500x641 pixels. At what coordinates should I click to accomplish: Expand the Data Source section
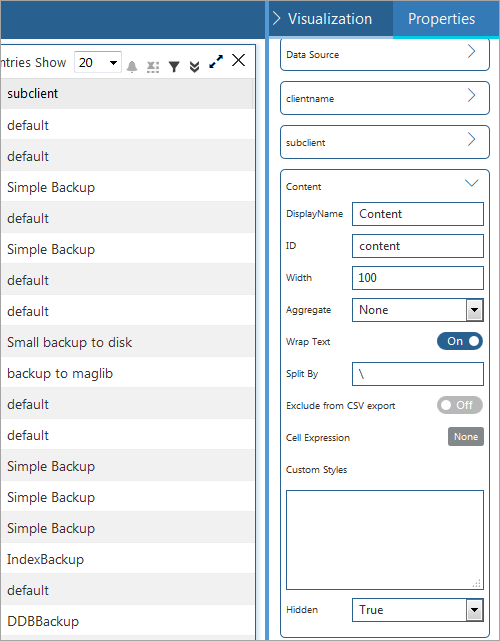click(385, 54)
